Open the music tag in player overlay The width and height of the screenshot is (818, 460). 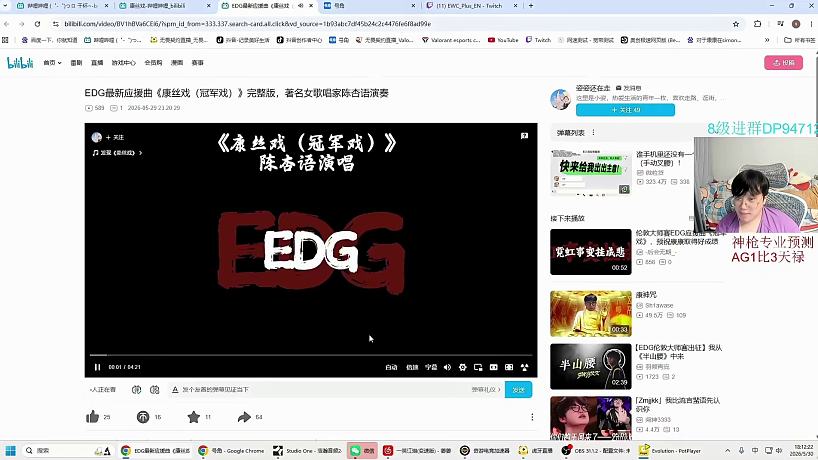[117, 153]
